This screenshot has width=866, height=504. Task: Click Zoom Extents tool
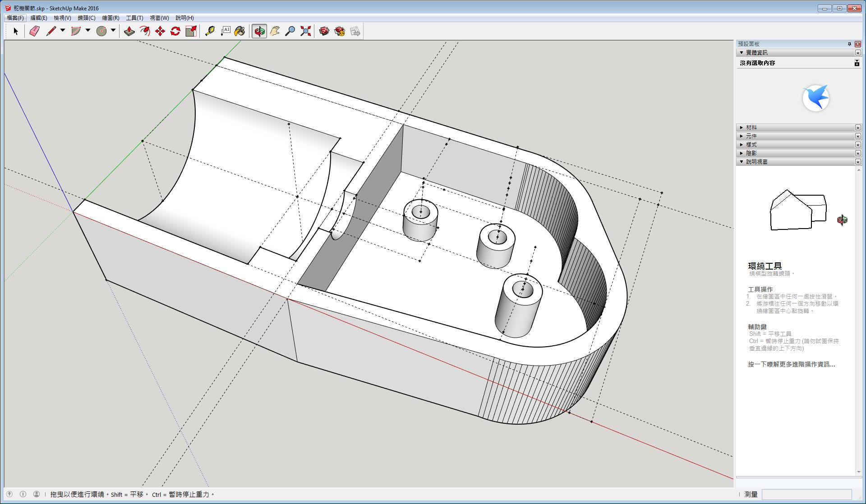pos(305,31)
